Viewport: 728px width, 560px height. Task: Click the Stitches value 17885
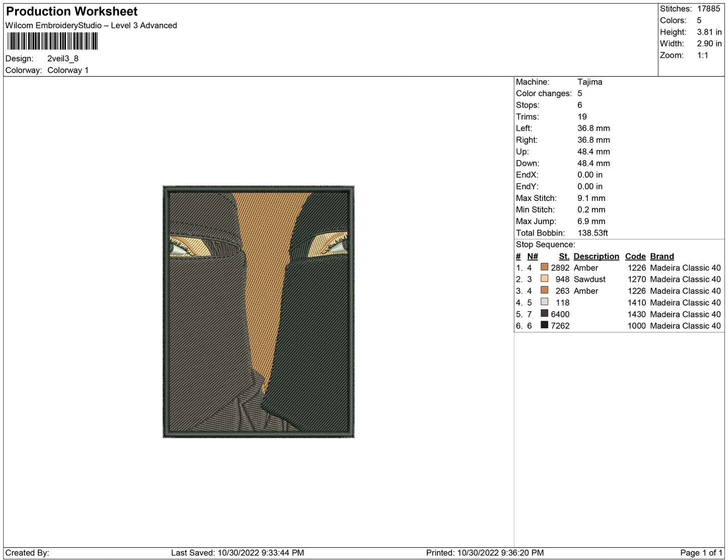pos(708,9)
